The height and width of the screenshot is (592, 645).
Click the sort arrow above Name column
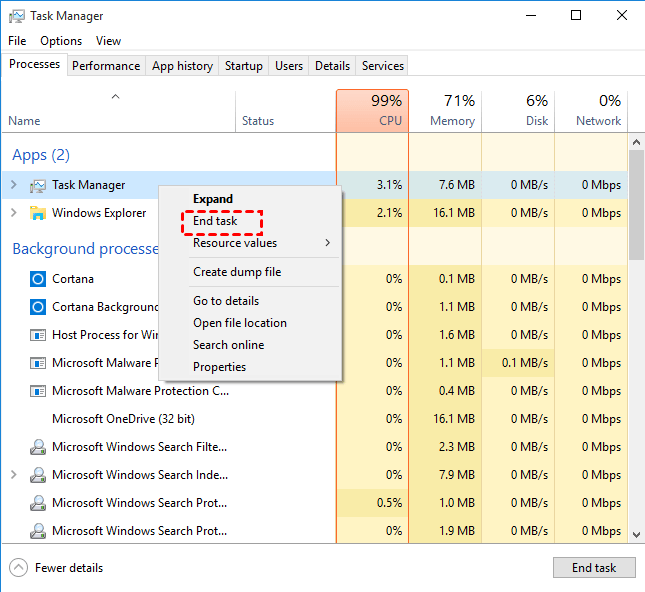coord(116,97)
